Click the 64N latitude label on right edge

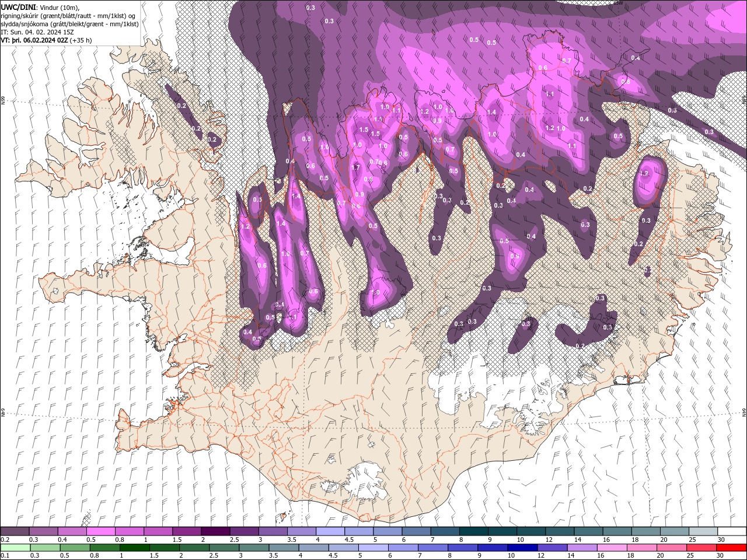744,412
